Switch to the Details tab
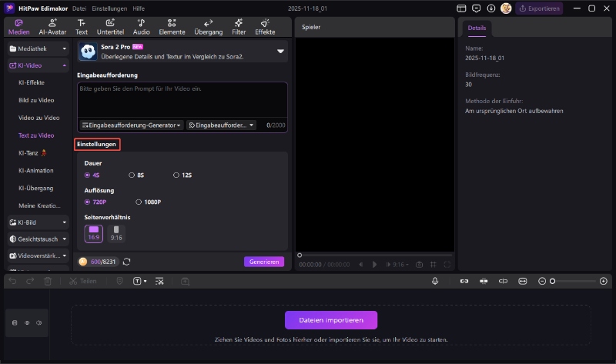616x364 pixels. tap(477, 28)
